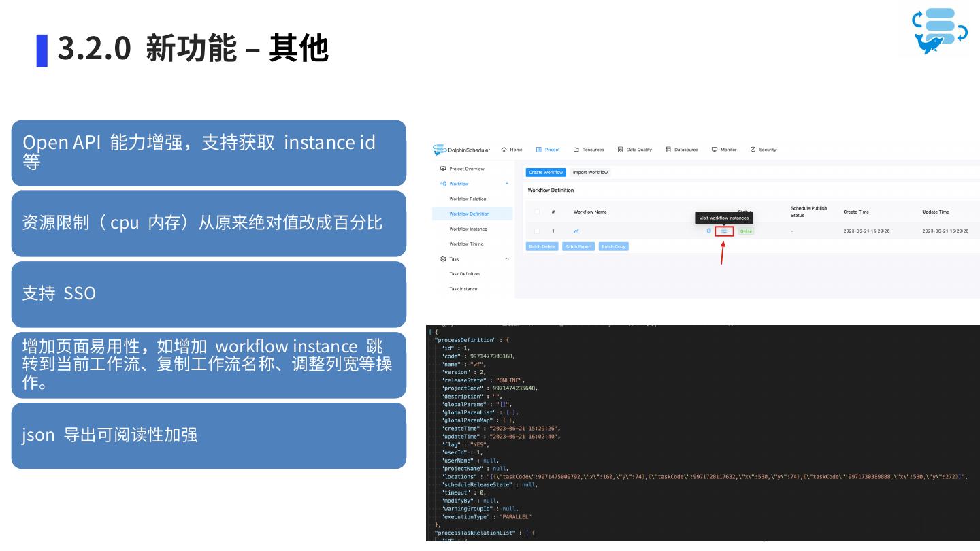This screenshot has width=980, height=551.
Task: Click the Create Time column header
Action: click(x=856, y=212)
